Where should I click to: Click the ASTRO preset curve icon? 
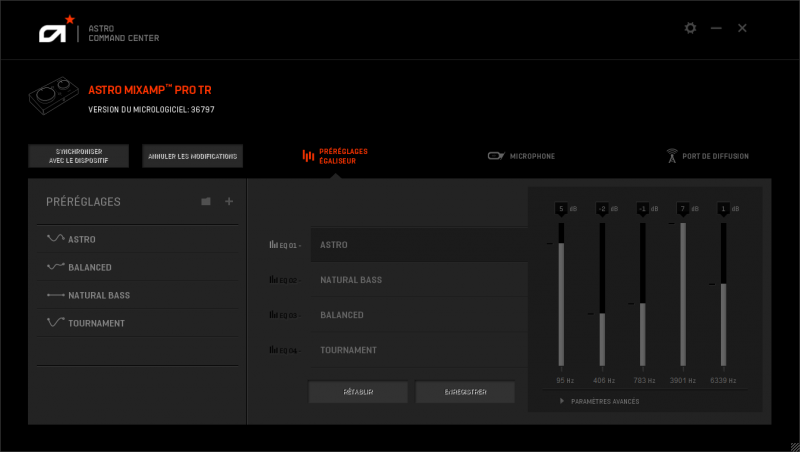56,238
